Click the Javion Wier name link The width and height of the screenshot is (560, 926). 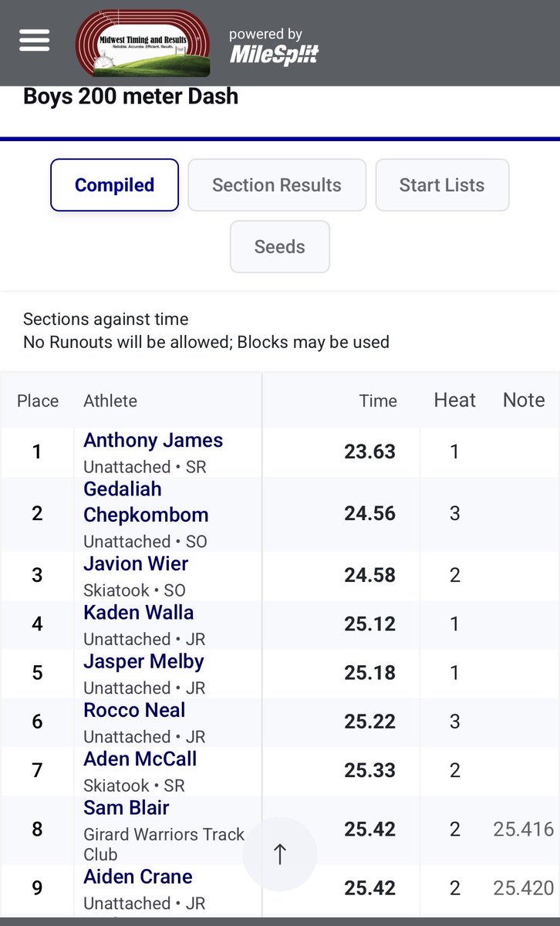pyautogui.click(x=136, y=564)
